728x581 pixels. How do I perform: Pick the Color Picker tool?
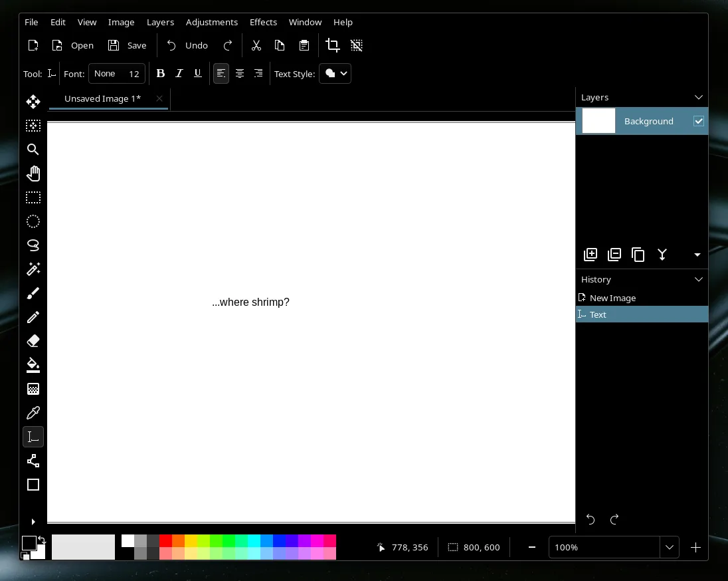[33, 413]
